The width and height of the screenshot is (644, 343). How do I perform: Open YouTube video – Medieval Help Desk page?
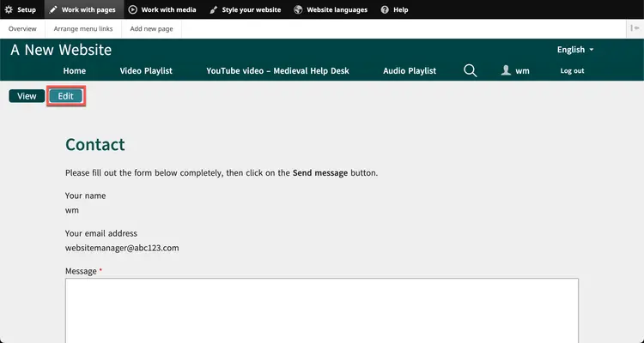point(277,70)
